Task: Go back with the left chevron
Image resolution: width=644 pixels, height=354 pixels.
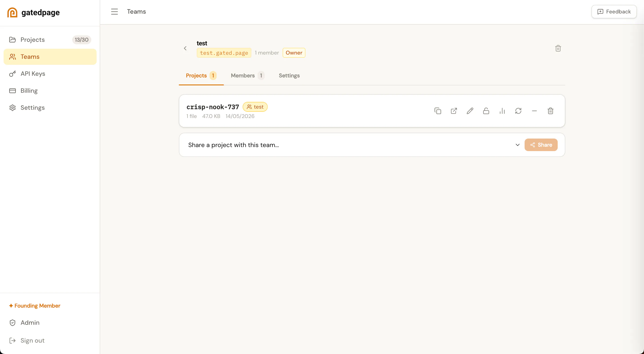Action: (x=185, y=48)
